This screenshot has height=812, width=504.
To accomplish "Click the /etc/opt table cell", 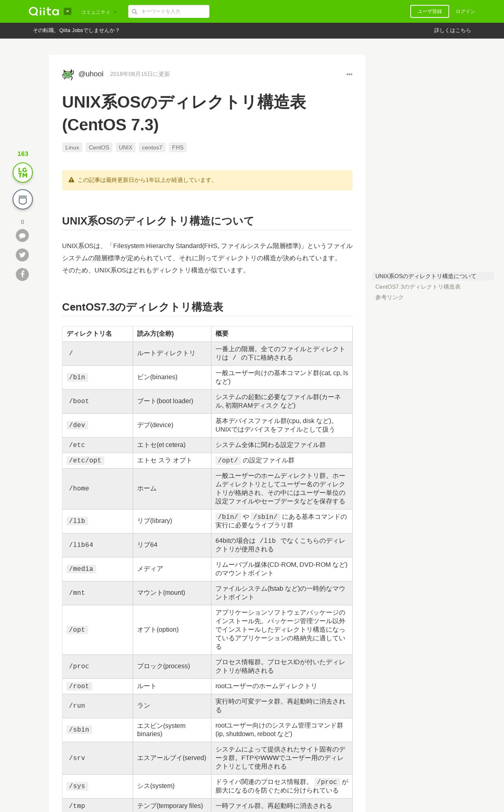I will (98, 460).
